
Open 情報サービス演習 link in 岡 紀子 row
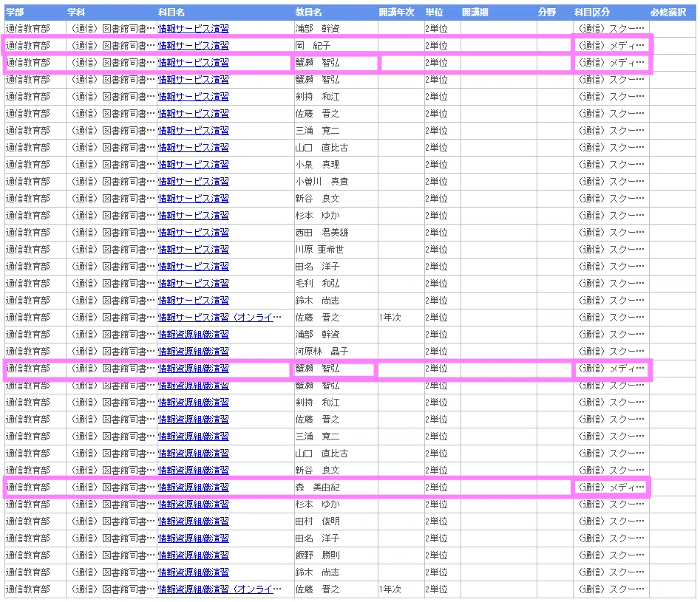[x=194, y=46]
